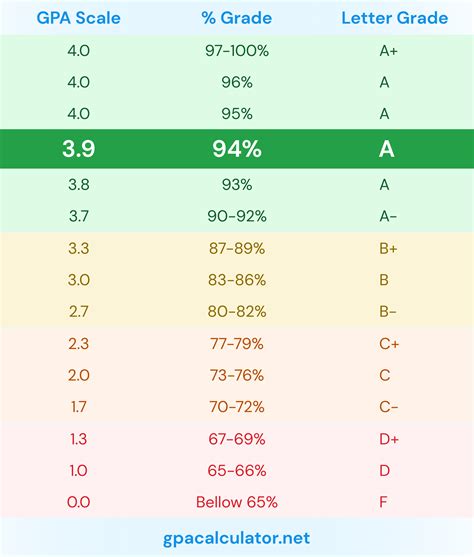Screen dimensions: 474x557
Task: Click the highlighted 94% grade cell
Action: pos(237,148)
